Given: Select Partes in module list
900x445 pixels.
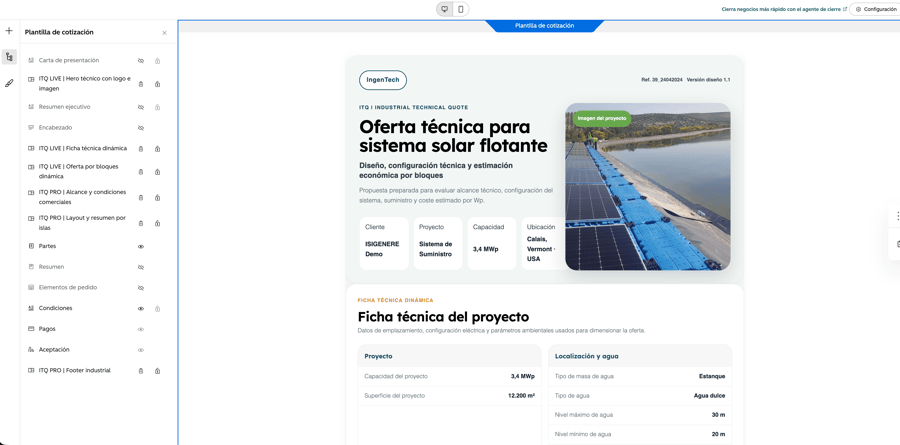Looking at the screenshot, I should coord(47,246).
